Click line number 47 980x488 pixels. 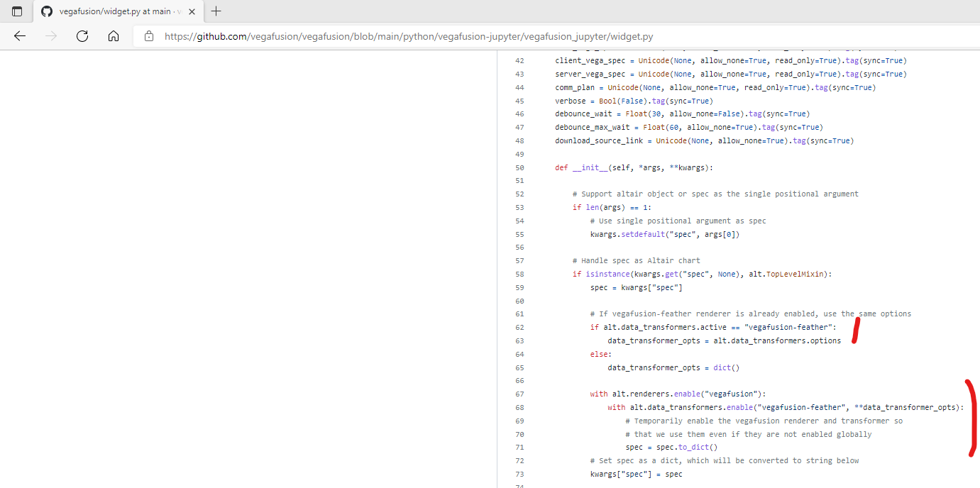click(519, 127)
